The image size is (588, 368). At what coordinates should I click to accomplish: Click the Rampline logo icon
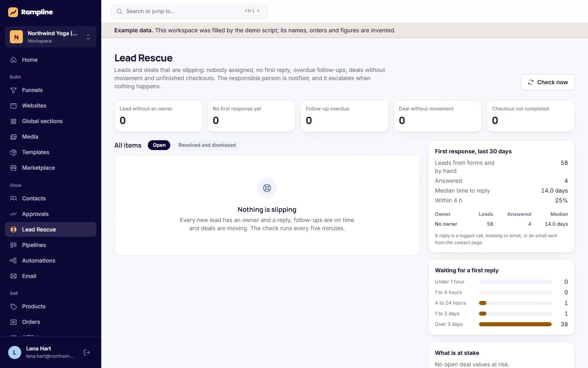(13, 12)
